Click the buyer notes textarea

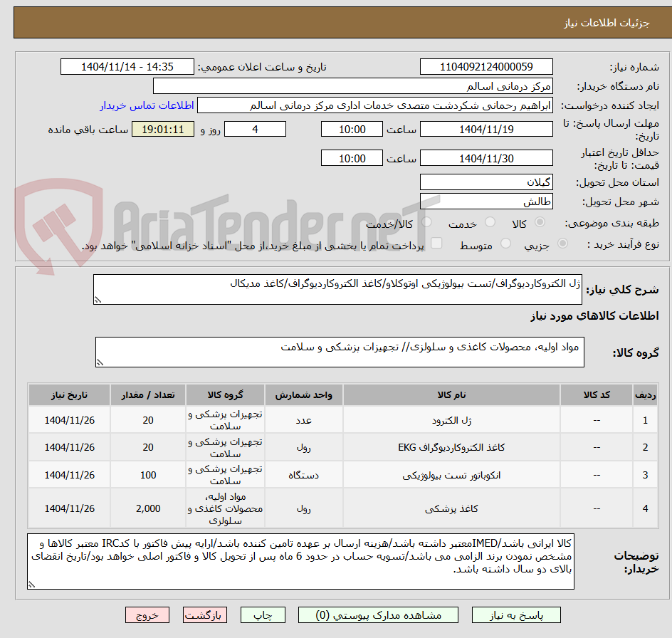300,561
